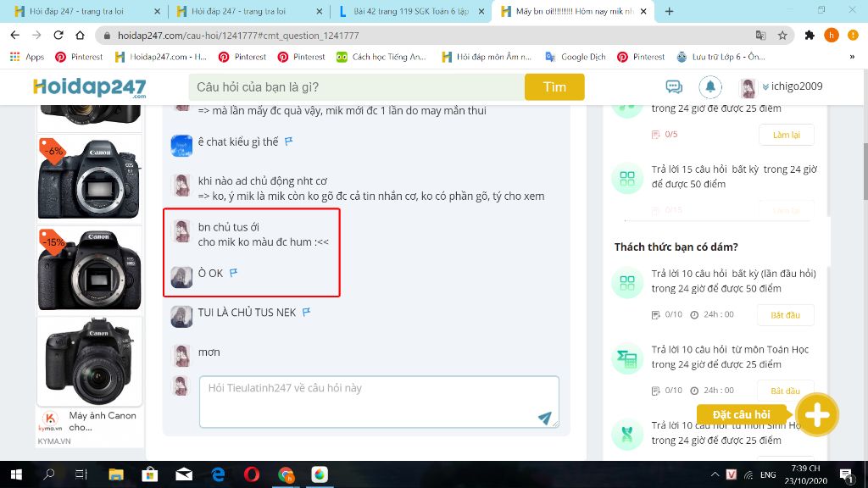Viewport: 868px width, 488px height.
Task: Close the 'Mấy bn ơi' active tab
Action: pos(643,11)
